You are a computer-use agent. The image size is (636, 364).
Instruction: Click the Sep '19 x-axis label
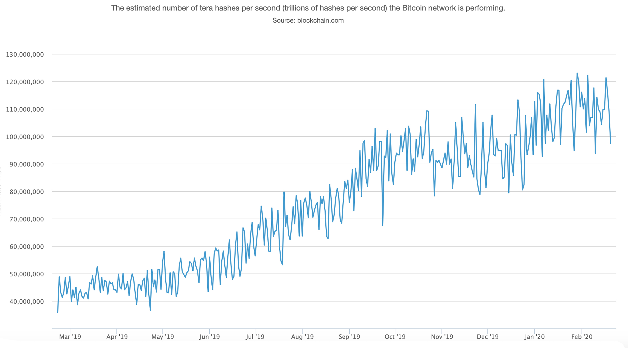[349, 337]
